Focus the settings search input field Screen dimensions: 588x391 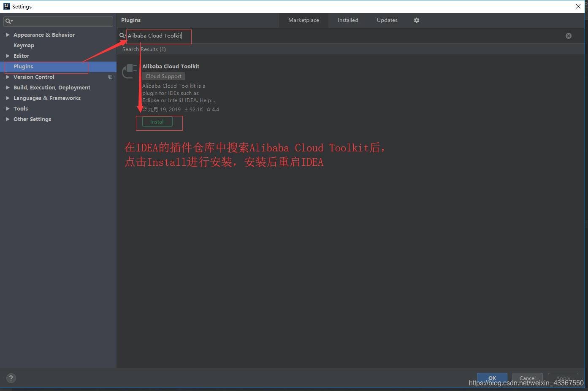58,21
